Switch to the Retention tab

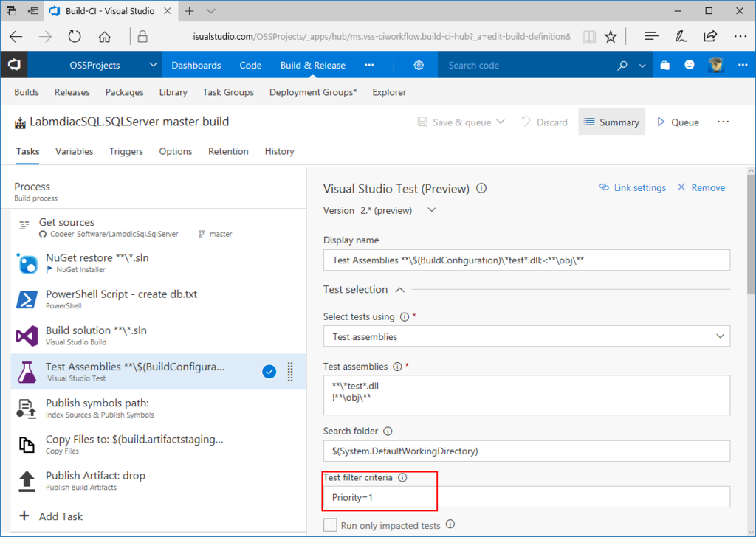[x=228, y=151]
